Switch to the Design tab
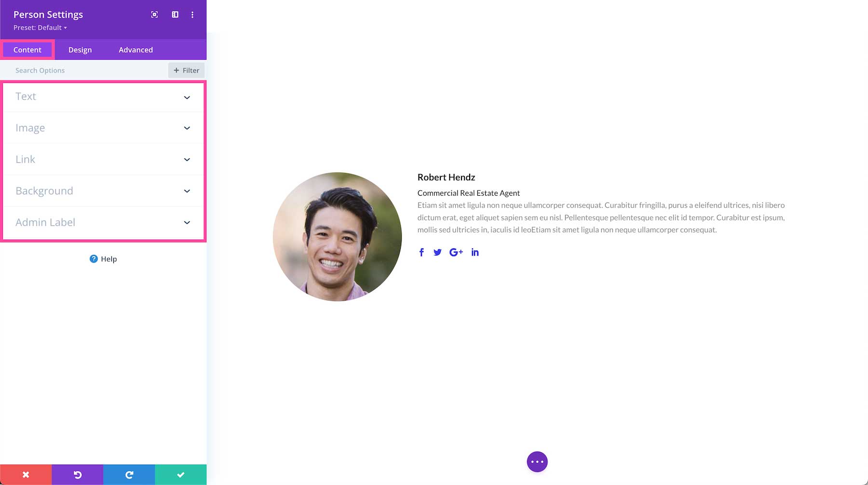Image resolution: width=868 pixels, height=485 pixels. (x=80, y=50)
